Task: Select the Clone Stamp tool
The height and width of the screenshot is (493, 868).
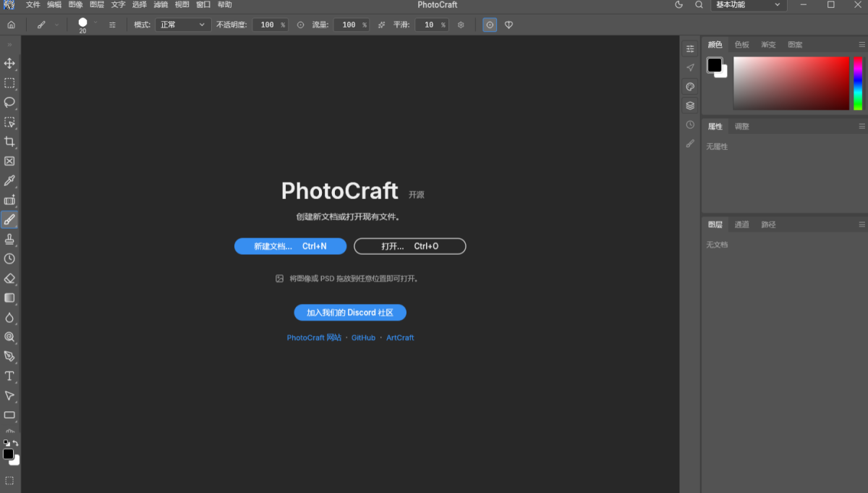Action: 9,239
